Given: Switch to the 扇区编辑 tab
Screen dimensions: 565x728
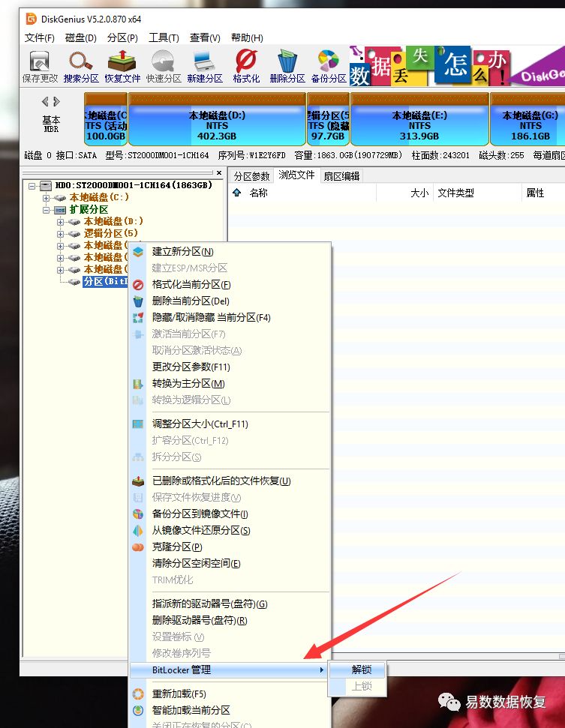Looking at the screenshot, I should pos(341,176).
